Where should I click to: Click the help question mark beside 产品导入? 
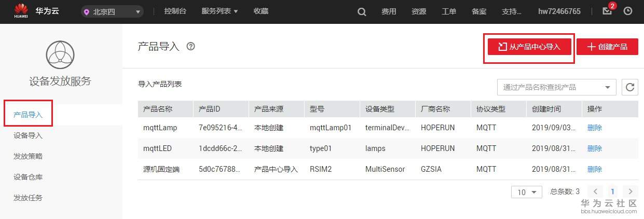(x=190, y=46)
